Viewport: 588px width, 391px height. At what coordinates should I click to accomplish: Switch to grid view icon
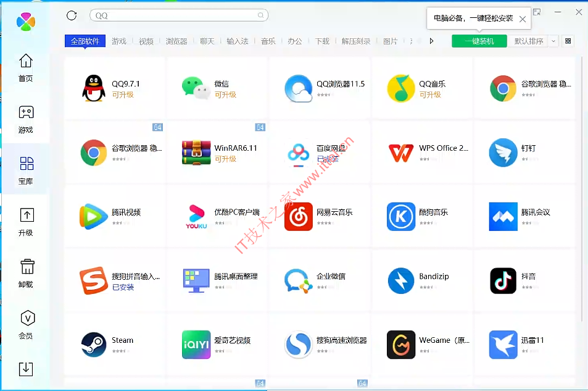click(568, 41)
